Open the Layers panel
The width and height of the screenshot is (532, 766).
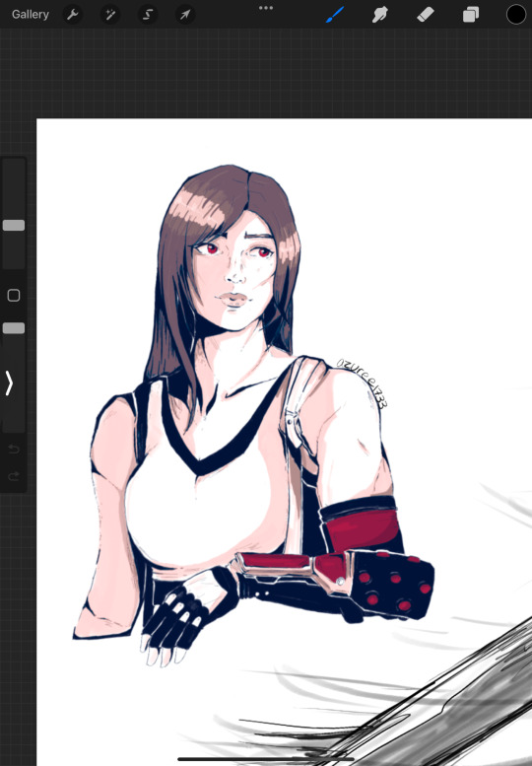click(471, 15)
